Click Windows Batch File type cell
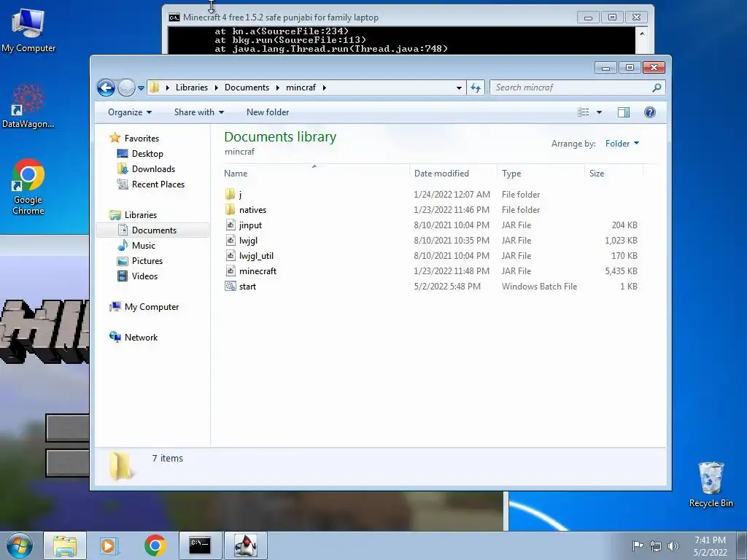This screenshot has height=560, width=747. point(539,286)
